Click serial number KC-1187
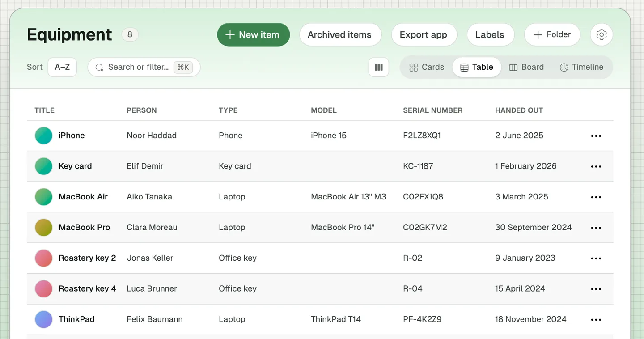 418,166
